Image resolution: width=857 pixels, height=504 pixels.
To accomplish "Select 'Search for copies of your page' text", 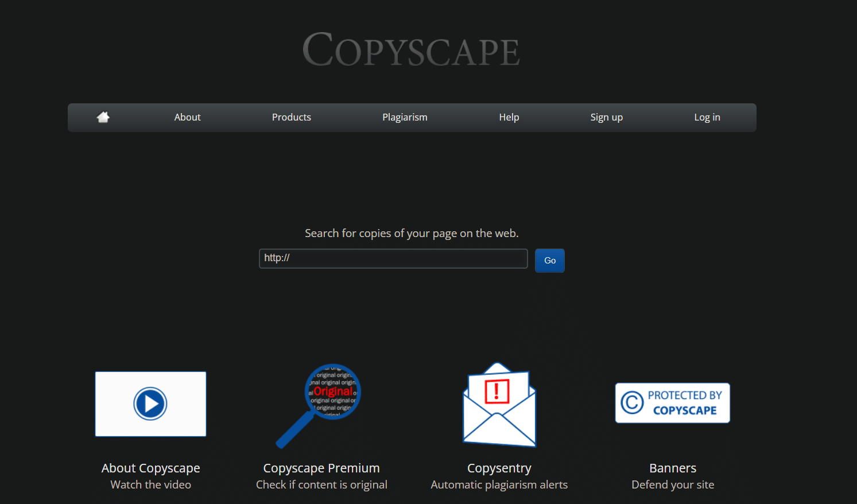I will coord(412,233).
